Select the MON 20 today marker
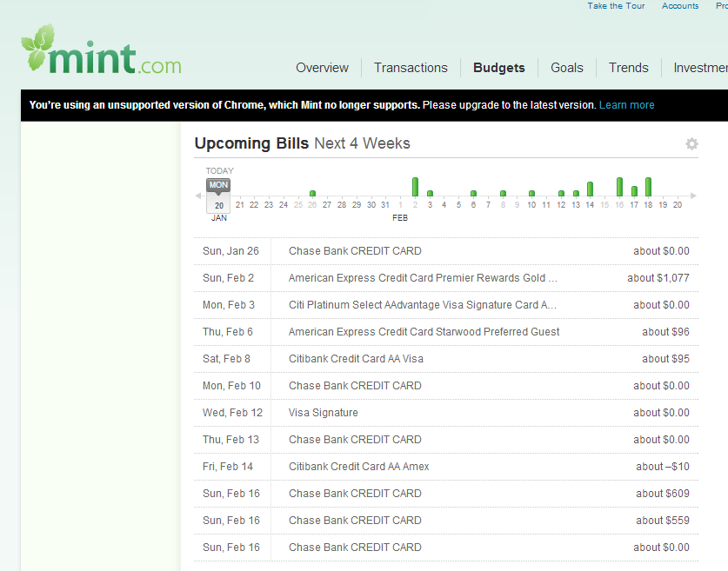 (218, 196)
